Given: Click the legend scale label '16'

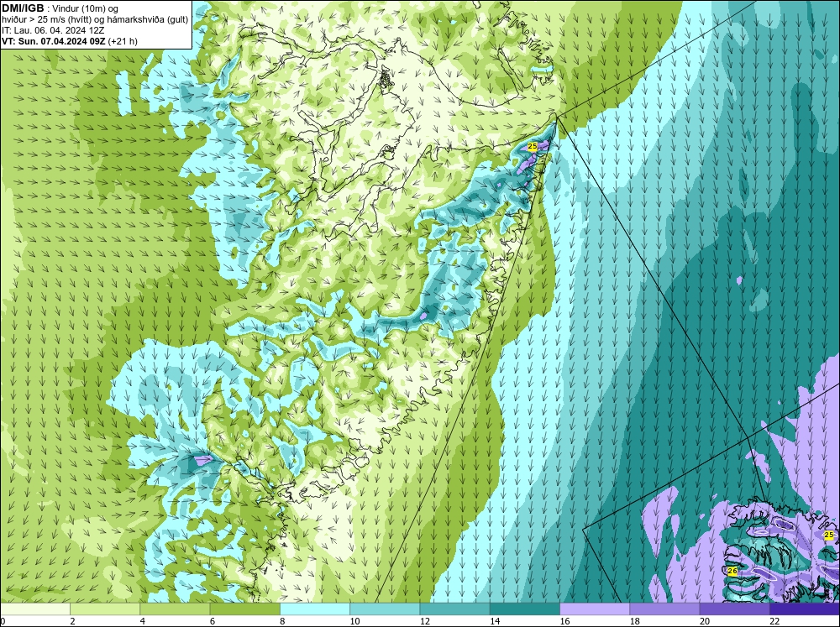Looking at the screenshot, I should pos(564,621).
